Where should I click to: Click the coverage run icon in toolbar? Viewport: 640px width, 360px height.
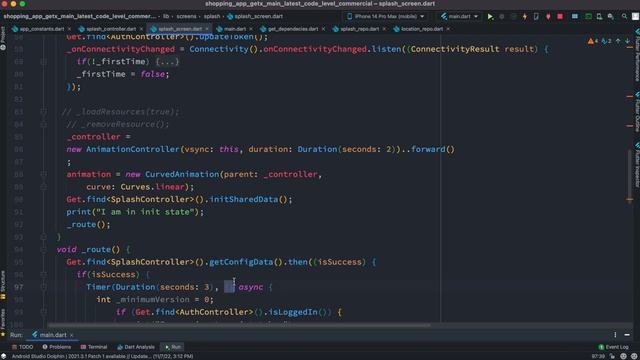click(513, 16)
